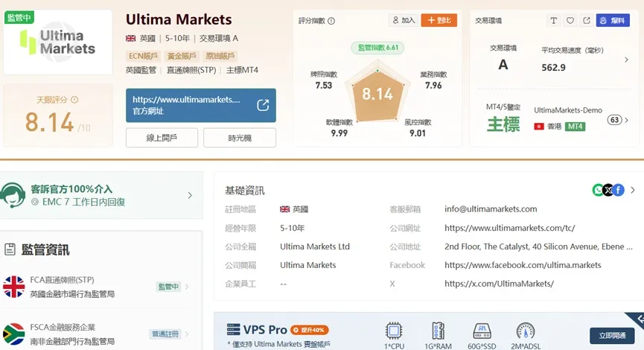The width and height of the screenshot is (644, 350).
Task: Click the 時光機 button
Action: click(x=240, y=138)
